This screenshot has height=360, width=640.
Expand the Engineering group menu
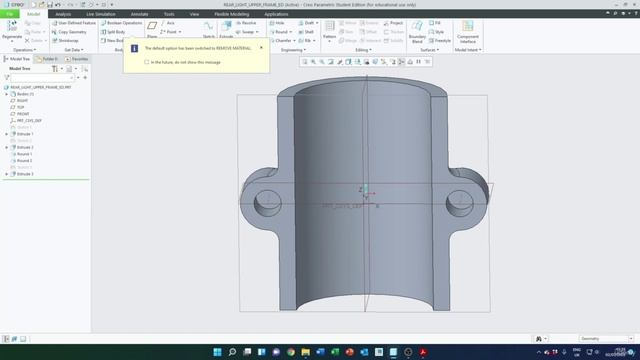click(293, 50)
